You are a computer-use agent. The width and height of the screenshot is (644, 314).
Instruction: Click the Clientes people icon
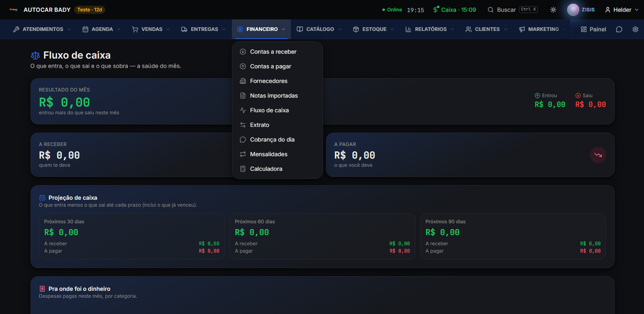click(469, 29)
